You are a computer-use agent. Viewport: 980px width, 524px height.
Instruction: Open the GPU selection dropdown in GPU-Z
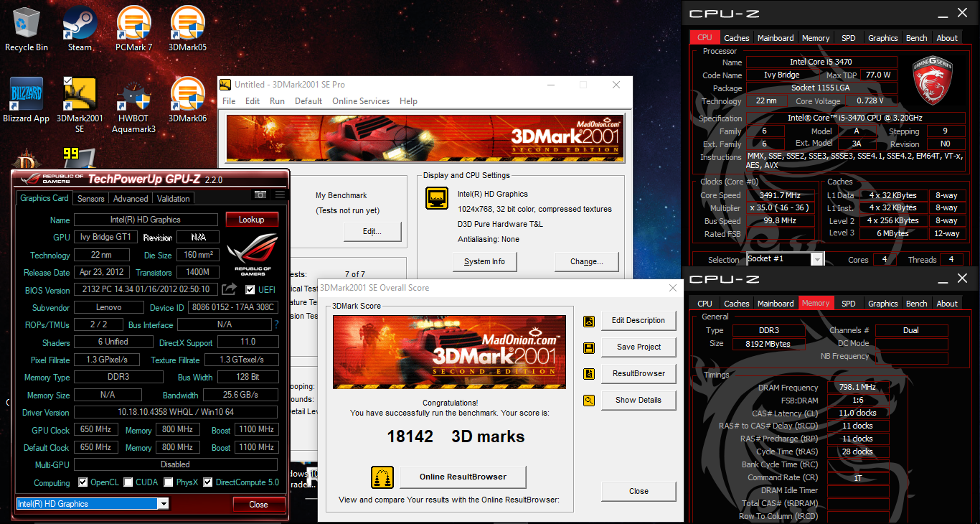164,504
